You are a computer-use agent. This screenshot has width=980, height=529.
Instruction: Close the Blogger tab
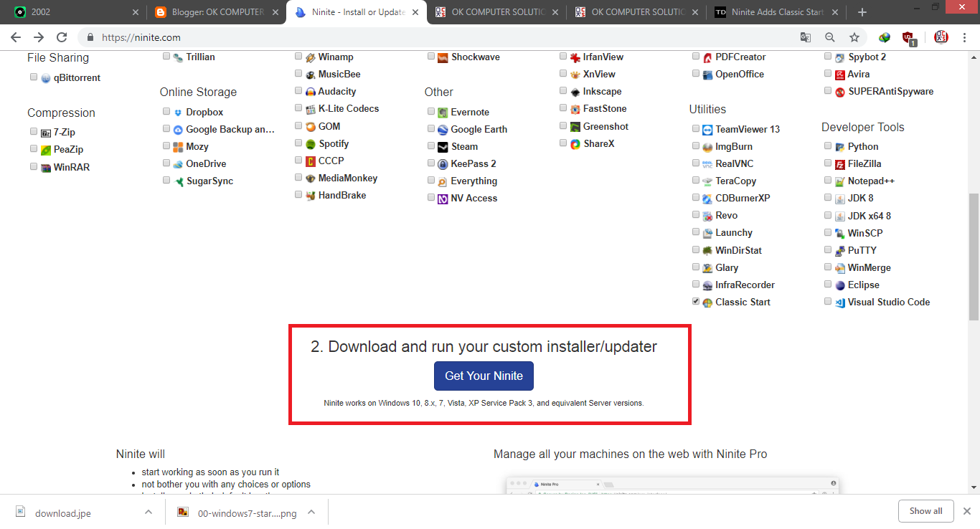275,12
